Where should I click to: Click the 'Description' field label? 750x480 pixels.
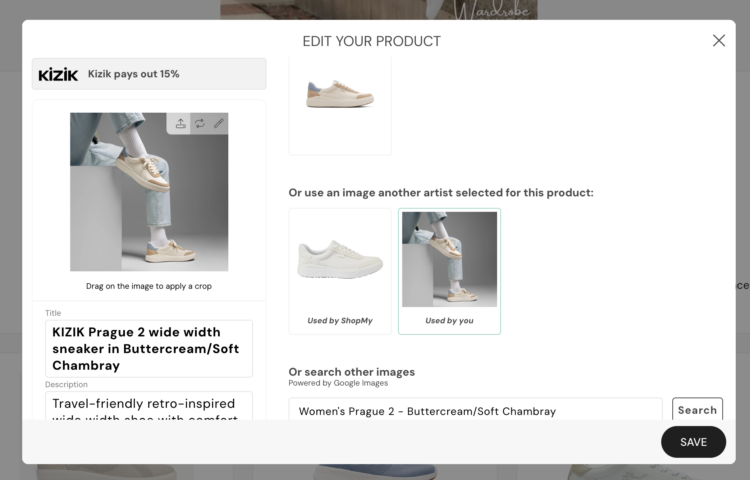point(66,384)
